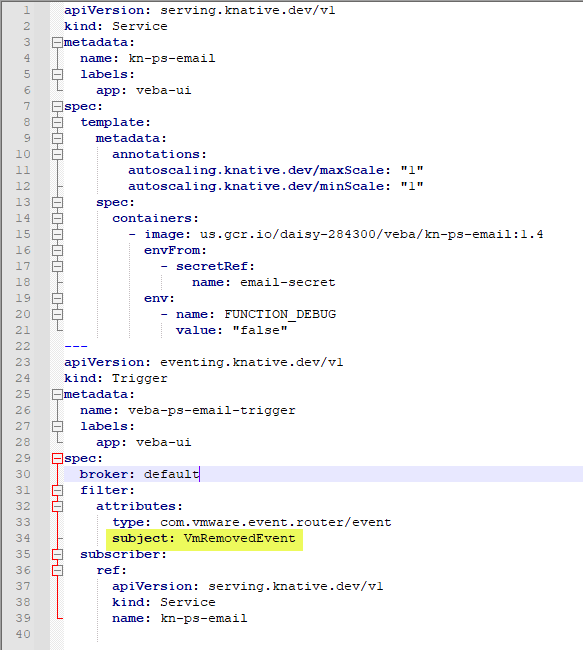583x650 pixels.
Task: Click 'eventing.knative.dev/v1' on line 23
Action: tap(251, 362)
